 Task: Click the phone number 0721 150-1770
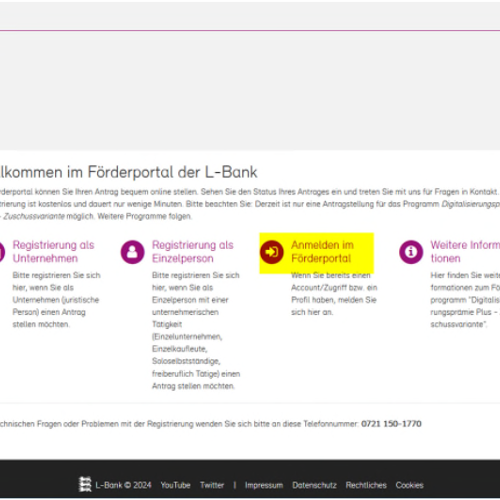coord(391,424)
